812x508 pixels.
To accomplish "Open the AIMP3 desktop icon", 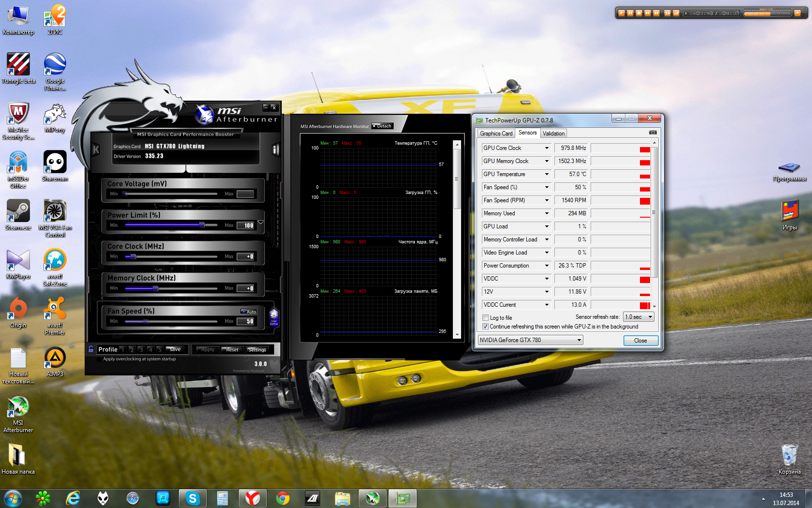I will click(55, 362).
